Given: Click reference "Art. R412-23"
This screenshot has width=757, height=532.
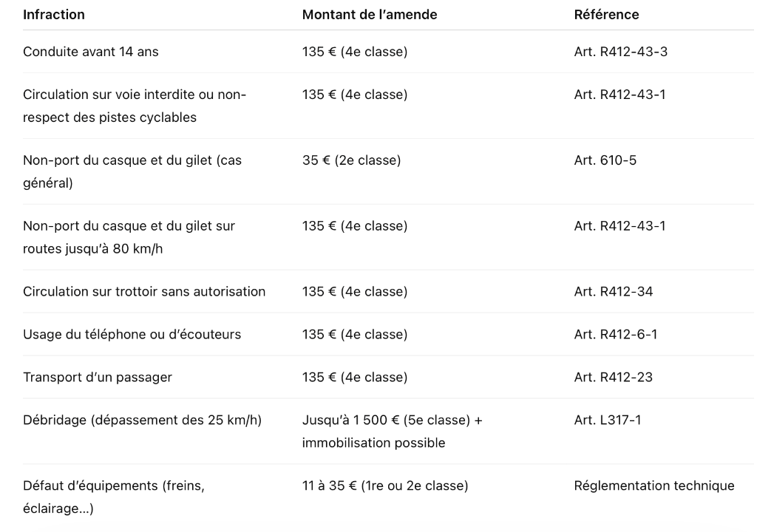Looking at the screenshot, I should [613, 378].
